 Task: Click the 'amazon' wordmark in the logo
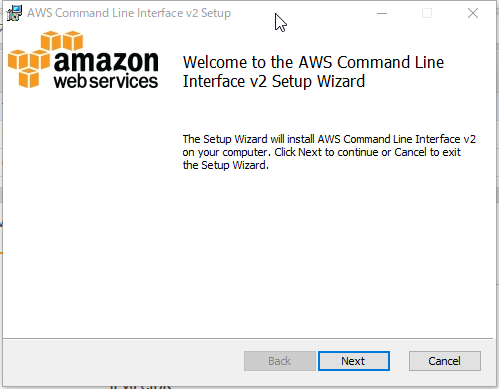point(106,61)
